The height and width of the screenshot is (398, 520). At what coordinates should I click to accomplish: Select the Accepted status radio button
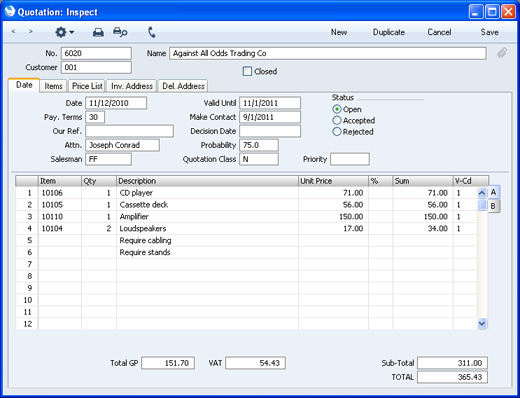[x=337, y=120]
